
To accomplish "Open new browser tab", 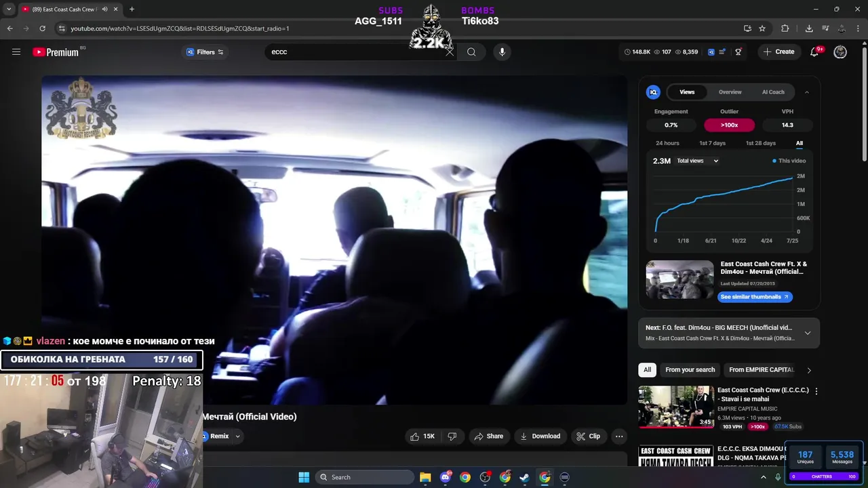I will pos(132,9).
